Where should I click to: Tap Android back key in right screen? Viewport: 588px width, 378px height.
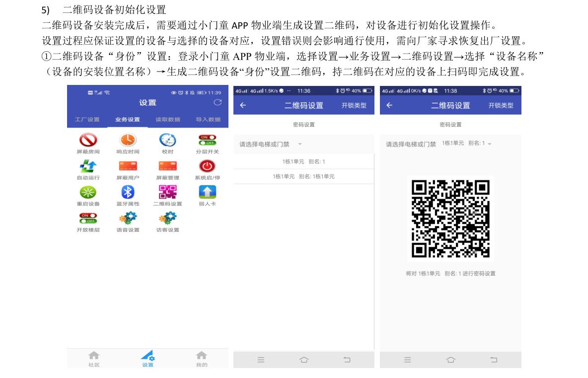[x=494, y=360]
